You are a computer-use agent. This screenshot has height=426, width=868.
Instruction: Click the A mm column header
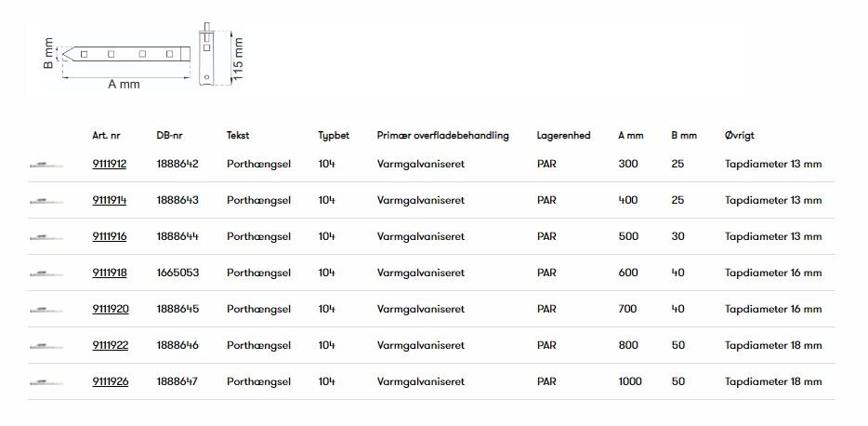click(x=630, y=135)
